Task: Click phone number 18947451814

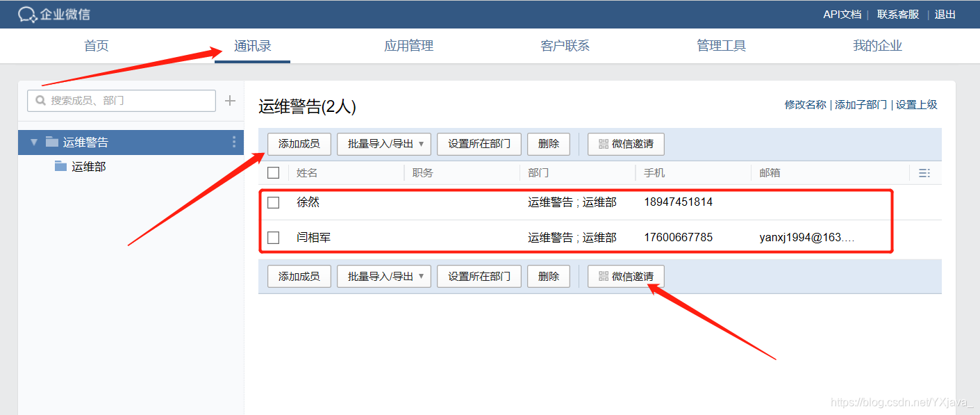Action: pyautogui.click(x=678, y=202)
